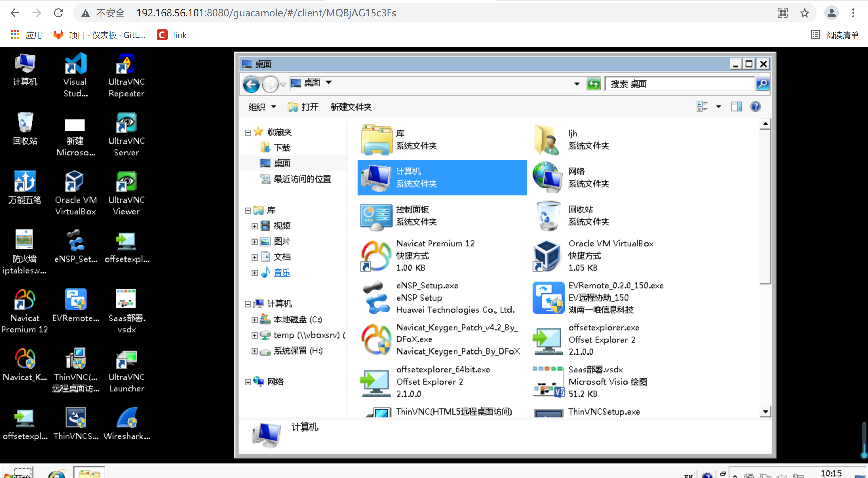Click the back navigation arrow in Explorer
The width and height of the screenshot is (868, 478).
click(251, 84)
